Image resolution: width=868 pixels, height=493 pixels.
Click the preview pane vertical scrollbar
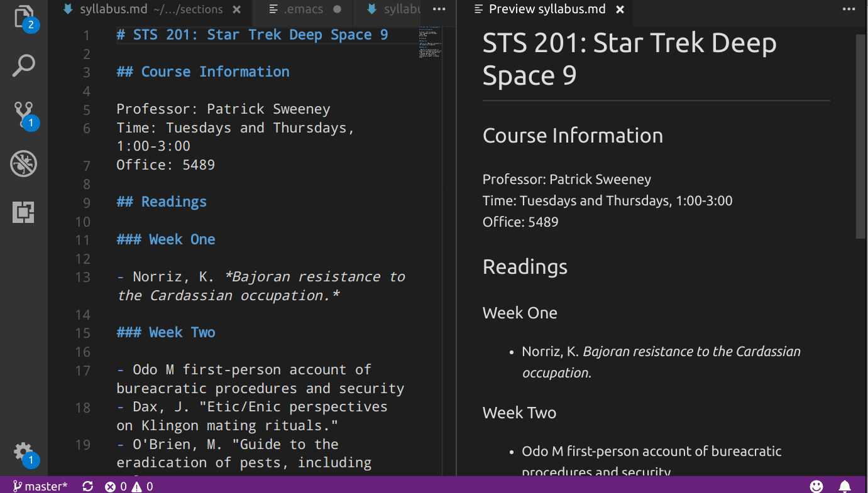point(861,137)
